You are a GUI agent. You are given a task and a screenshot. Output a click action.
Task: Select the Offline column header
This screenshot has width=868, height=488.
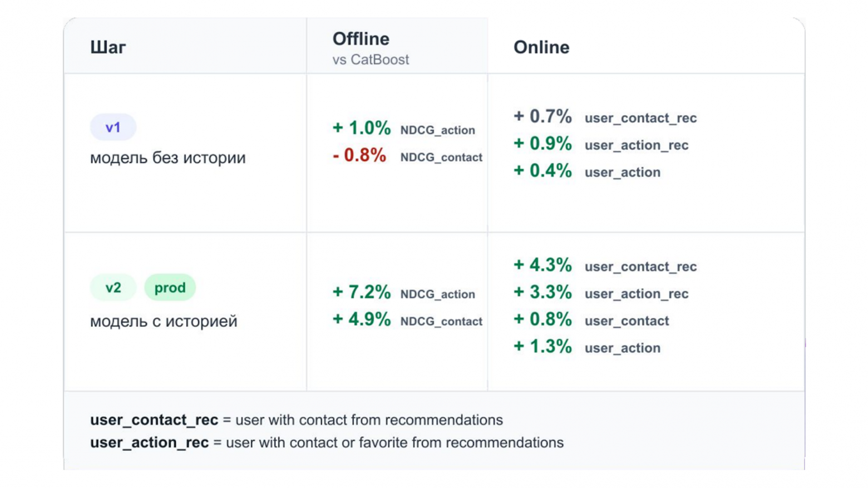click(x=361, y=39)
